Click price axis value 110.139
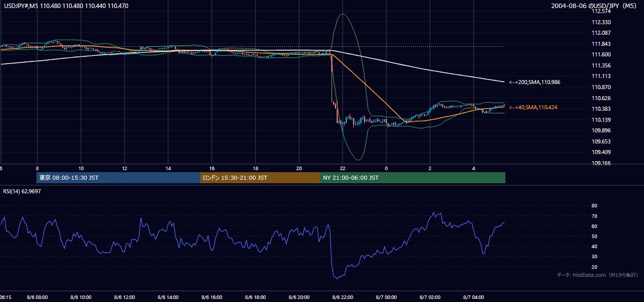This screenshot has width=644, height=302. [x=601, y=120]
